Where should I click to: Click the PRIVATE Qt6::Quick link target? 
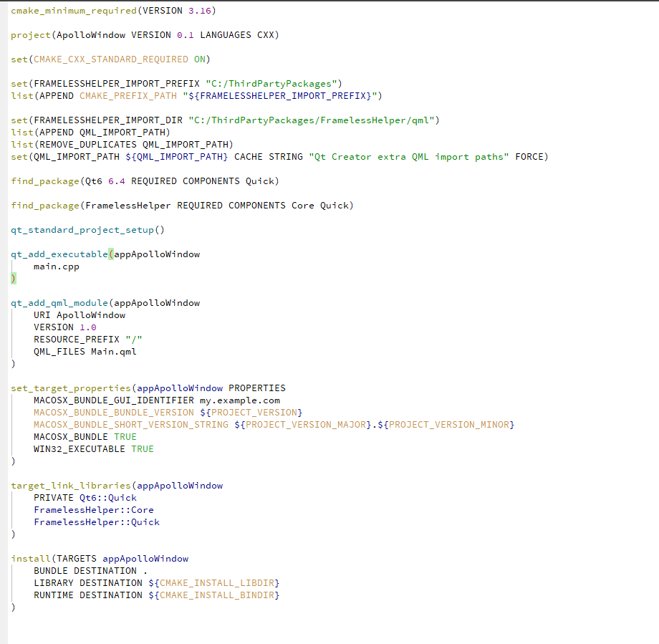(x=86, y=497)
